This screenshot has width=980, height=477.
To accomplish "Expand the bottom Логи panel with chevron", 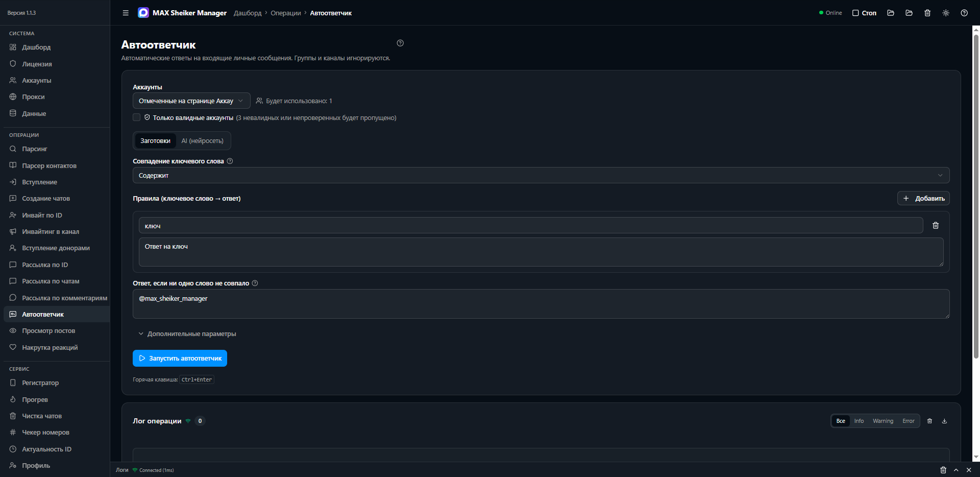I will [956, 470].
